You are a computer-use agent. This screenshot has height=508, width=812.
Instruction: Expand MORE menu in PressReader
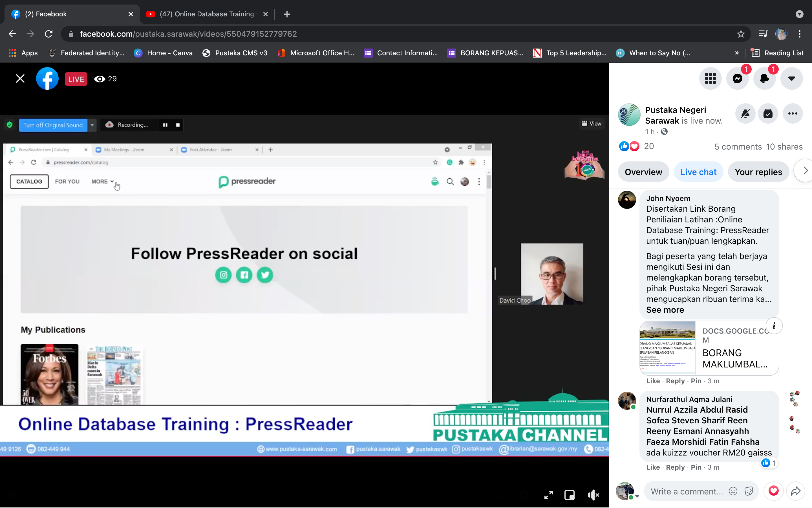coord(103,181)
